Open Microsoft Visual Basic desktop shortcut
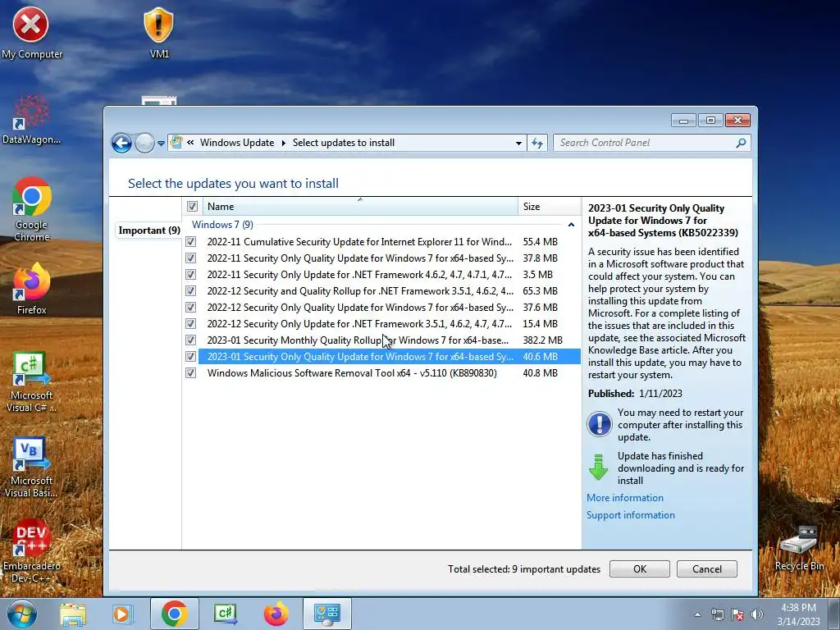The height and width of the screenshot is (630, 840). (31, 467)
